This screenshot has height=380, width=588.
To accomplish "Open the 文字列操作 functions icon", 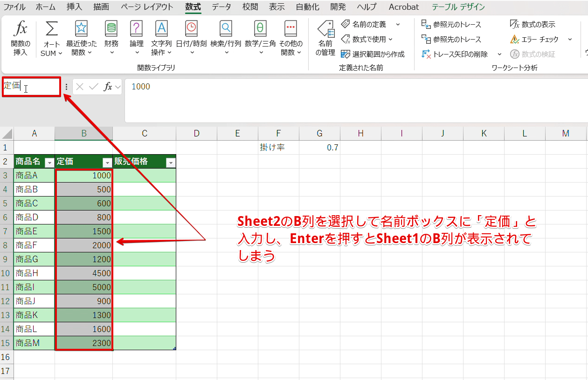I will pyautogui.click(x=161, y=28).
